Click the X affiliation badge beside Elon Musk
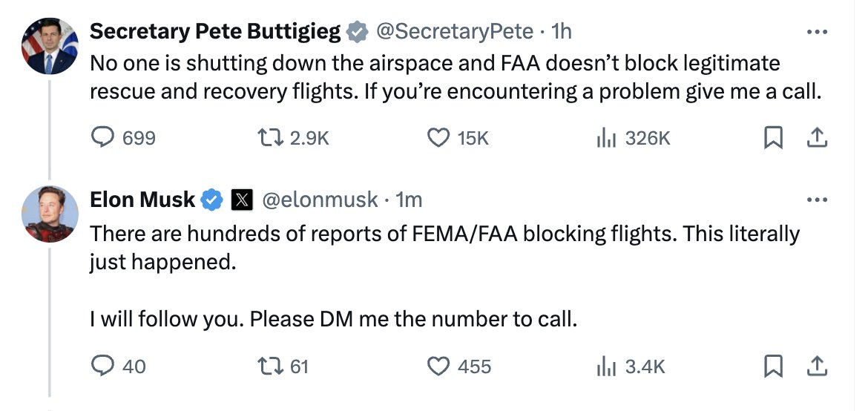 click(x=242, y=200)
